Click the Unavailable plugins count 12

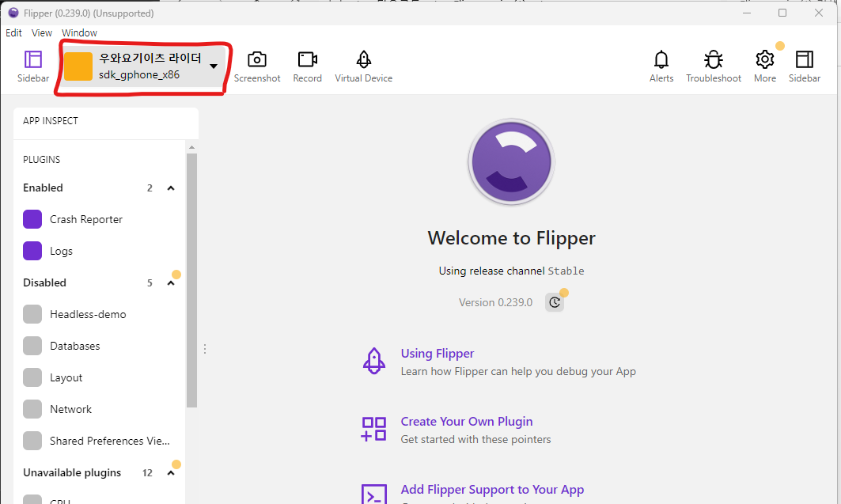click(x=147, y=473)
